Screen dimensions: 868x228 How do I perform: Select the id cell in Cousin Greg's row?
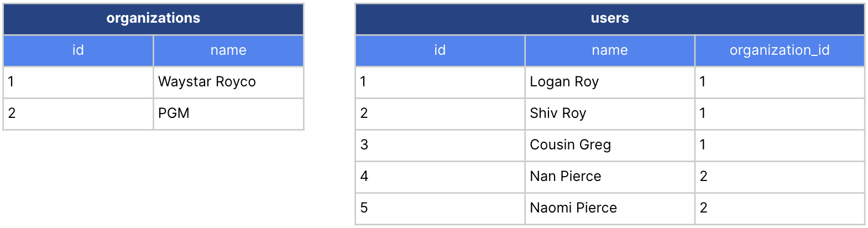pos(440,145)
